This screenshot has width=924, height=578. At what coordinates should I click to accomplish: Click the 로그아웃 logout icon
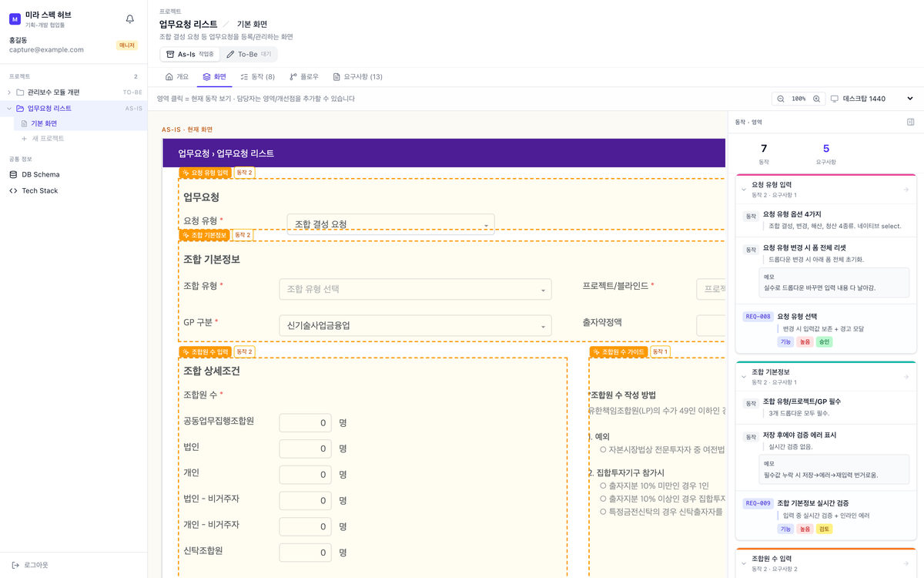[15, 565]
